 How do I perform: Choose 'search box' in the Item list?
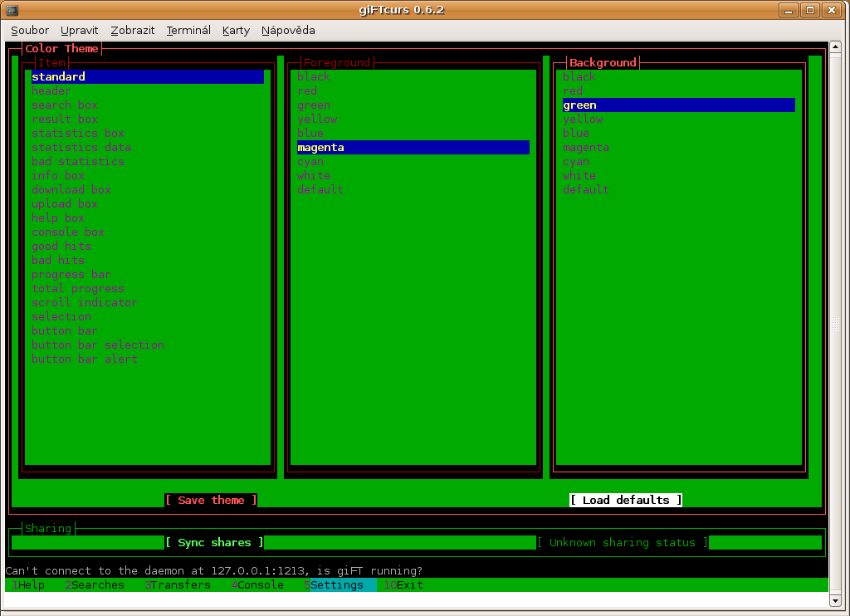[65, 105]
